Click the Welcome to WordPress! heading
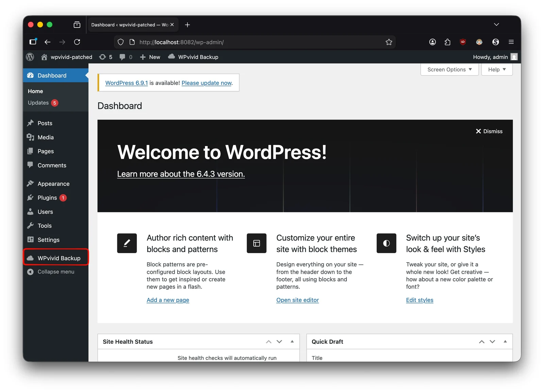Image resolution: width=544 pixels, height=392 pixels. (222, 152)
